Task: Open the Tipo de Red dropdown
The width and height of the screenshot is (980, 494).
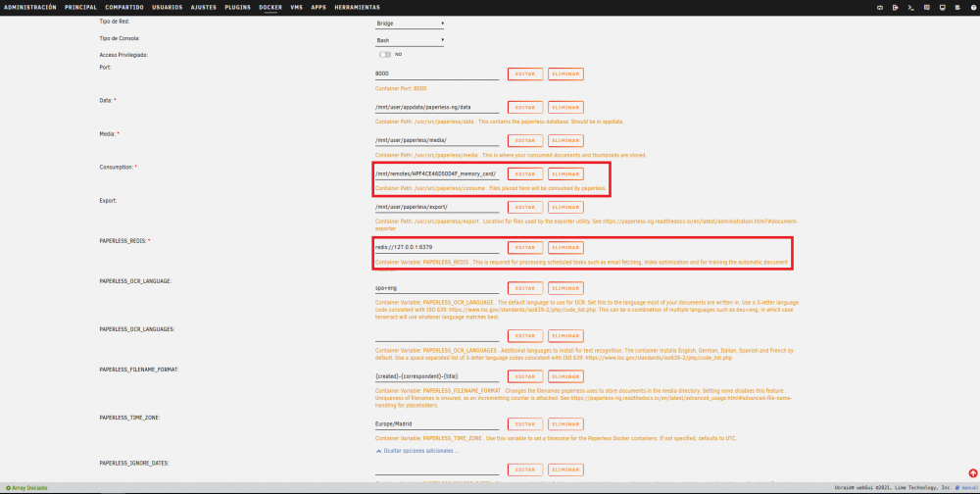Action: coord(410,24)
